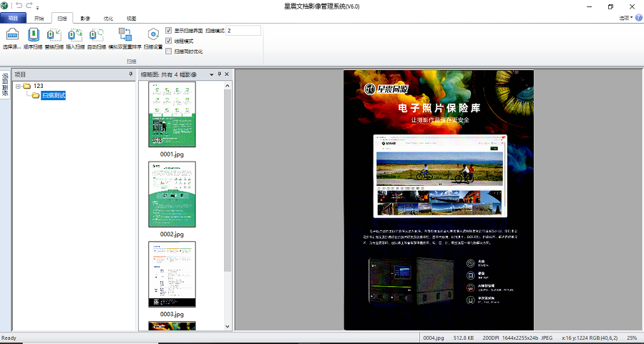Click the 0001.jpg file name label

coord(172,154)
